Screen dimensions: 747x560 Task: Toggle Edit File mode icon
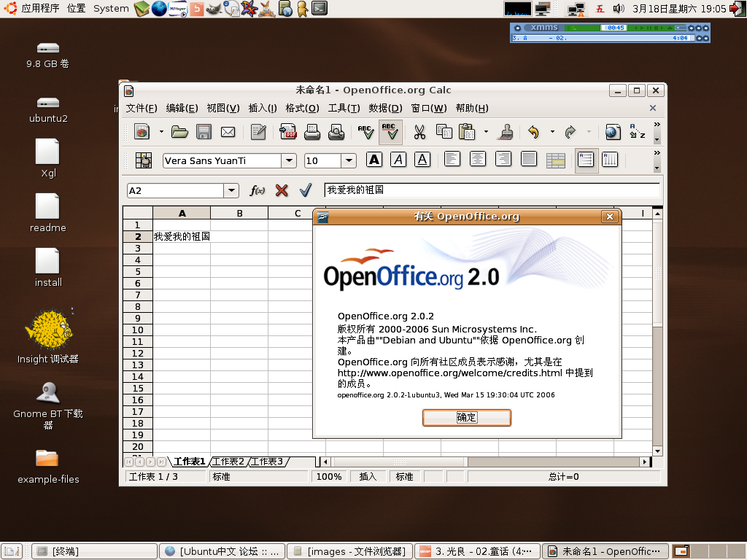(258, 132)
